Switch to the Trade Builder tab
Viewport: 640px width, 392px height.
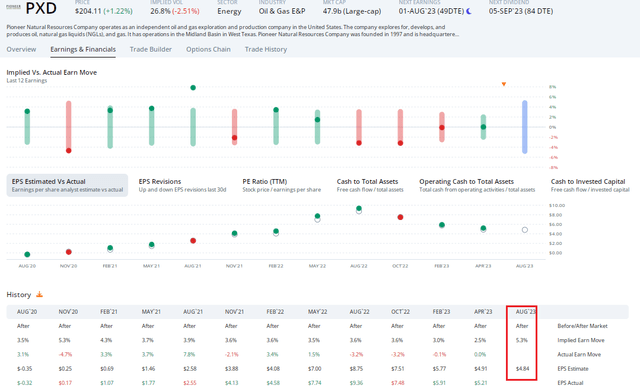[151, 49]
